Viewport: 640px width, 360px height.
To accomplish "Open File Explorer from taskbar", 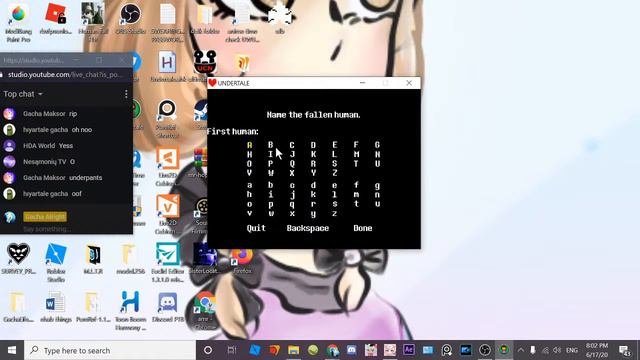I will [293, 350].
